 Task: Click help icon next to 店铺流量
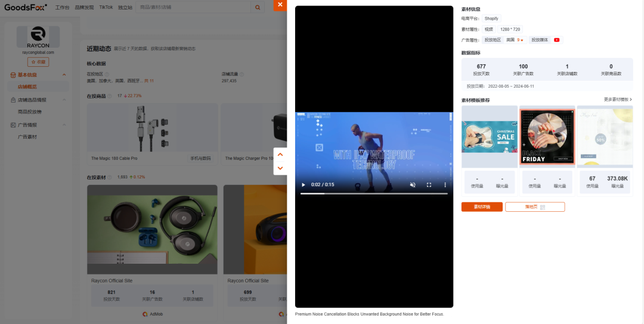241,75
